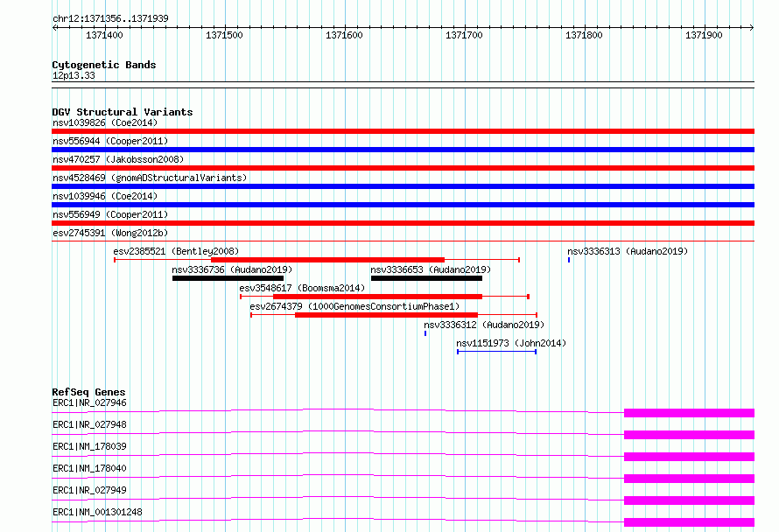Viewport: 779px width, 532px height.
Task: Select the nsv1151973 (John2014) blue line
Action: pyautogui.click(x=497, y=352)
